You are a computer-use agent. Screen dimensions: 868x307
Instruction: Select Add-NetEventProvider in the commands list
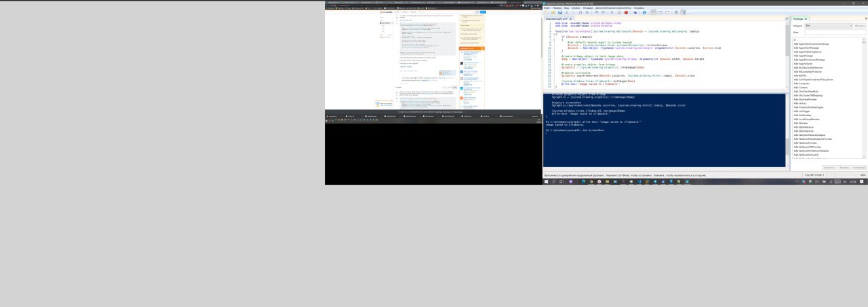(x=806, y=143)
